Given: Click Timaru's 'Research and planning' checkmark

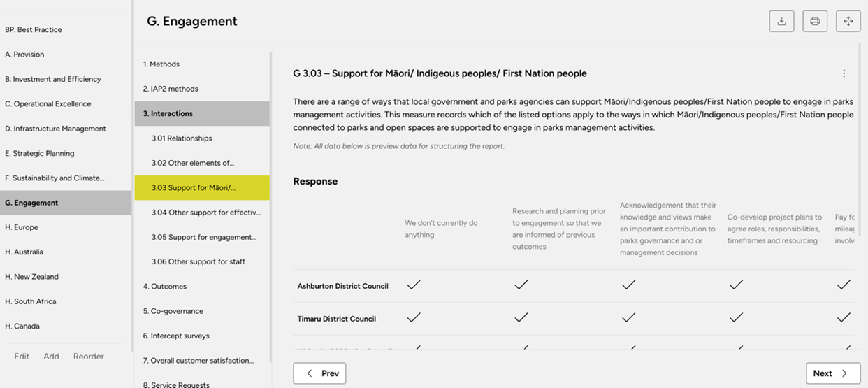Looking at the screenshot, I should (x=521, y=318).
